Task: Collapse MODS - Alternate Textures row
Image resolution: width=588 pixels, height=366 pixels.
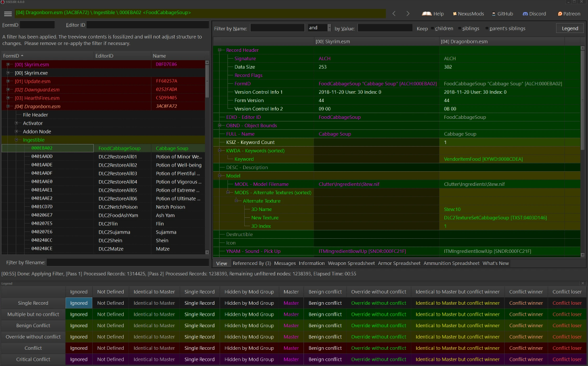Action: click(x=228, y=193)
